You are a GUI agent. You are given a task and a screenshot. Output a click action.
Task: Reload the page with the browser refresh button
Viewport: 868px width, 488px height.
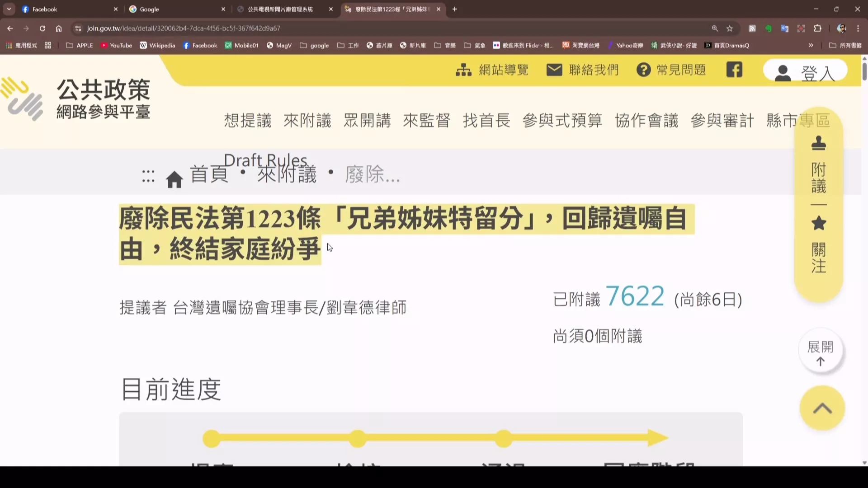pos(42,28)
